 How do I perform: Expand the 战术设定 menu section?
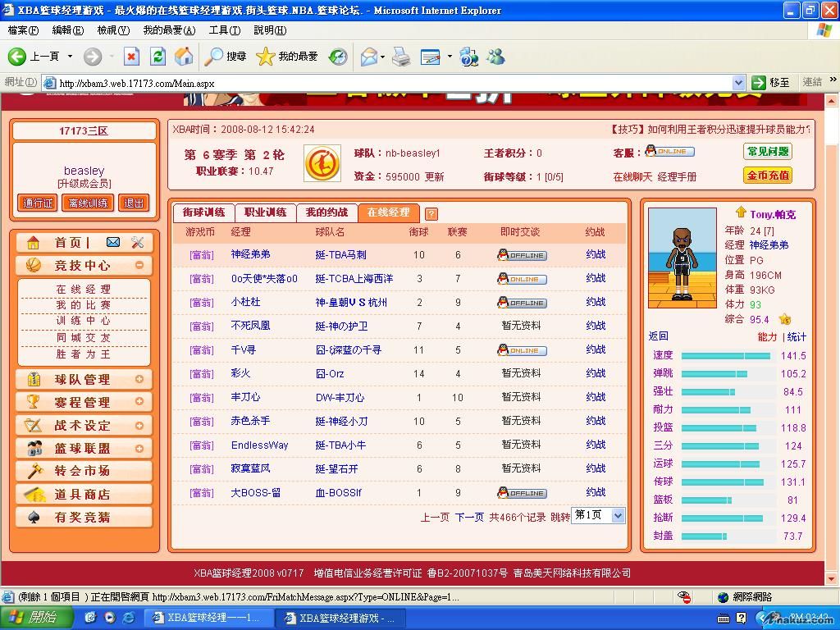click(x=139, y=426)
